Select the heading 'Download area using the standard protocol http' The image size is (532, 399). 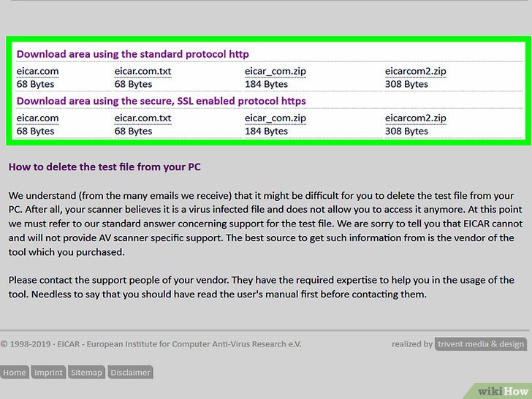[x=133, y=54]
